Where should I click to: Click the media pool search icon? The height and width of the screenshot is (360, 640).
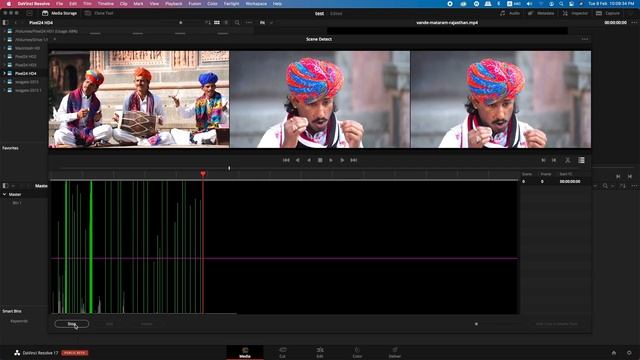point(605,186)
